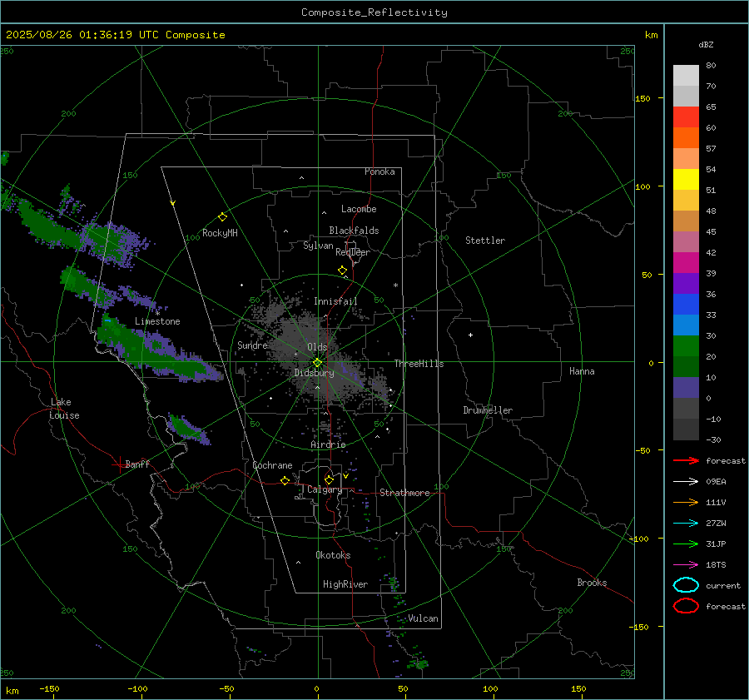Click the RockyMH label

[x=220, y=233]
